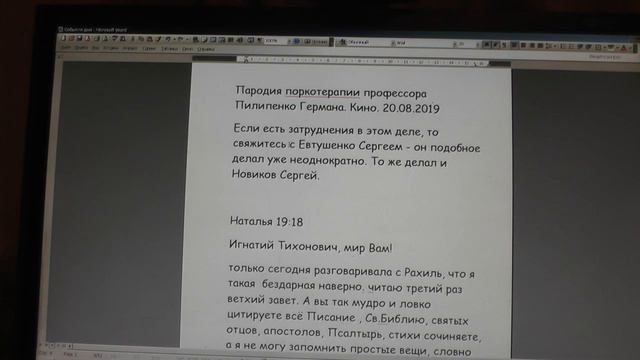Click the bulleted list icon
Viewport: 640px width, 360px height.
571,46
